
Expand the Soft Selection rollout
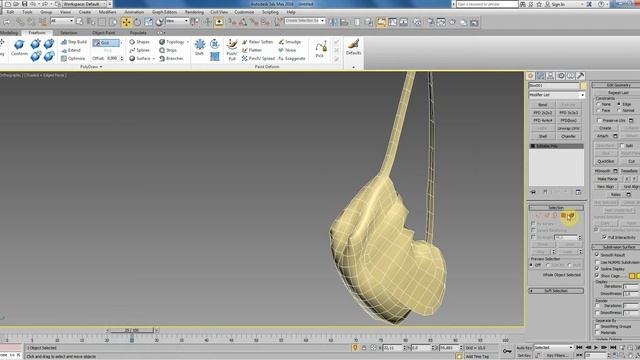556,291
